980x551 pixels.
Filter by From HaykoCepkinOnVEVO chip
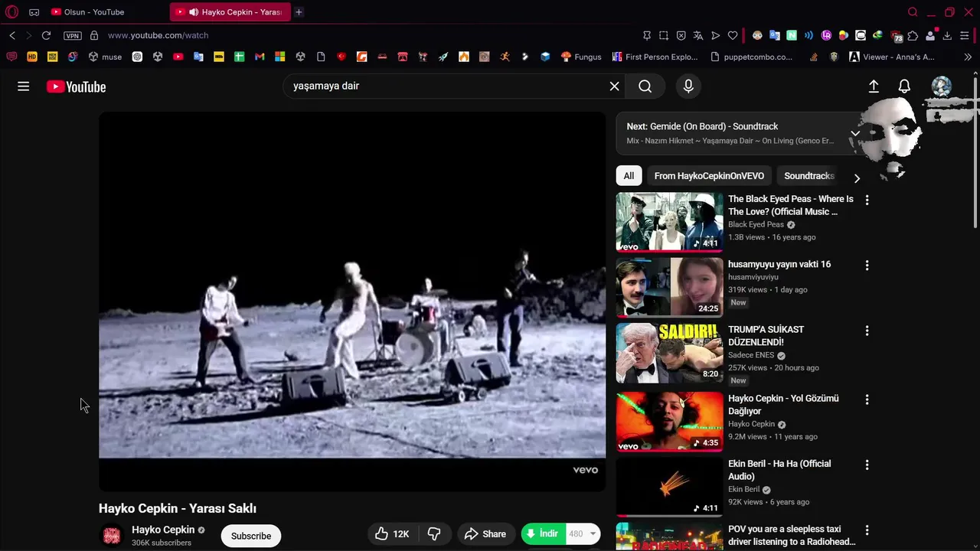(709, 176)
